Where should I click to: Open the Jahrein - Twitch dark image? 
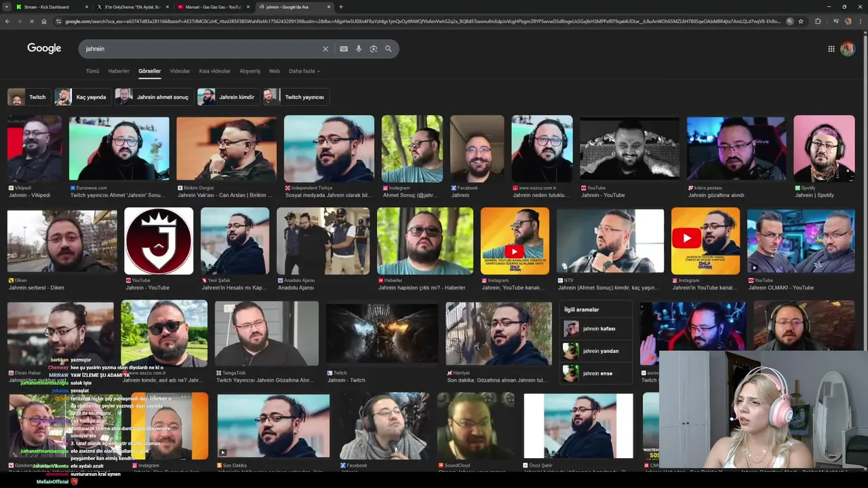pos(382,333)
